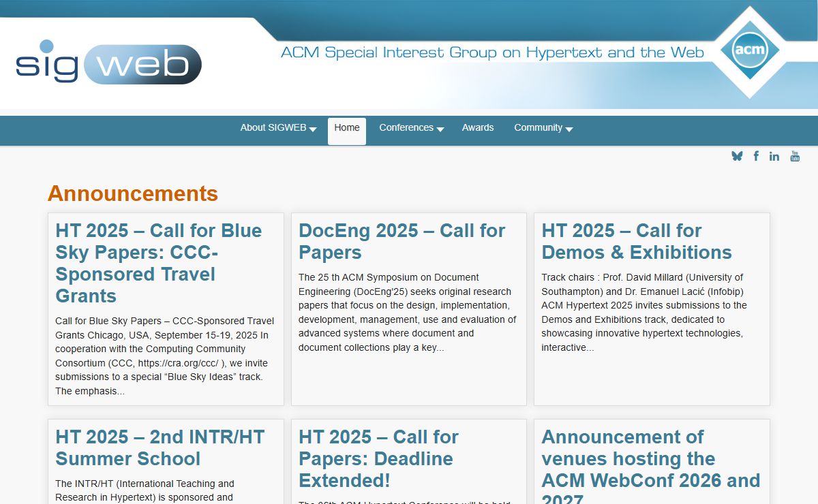Open the Conferences menu label
Viewport: 818px width, 504px height.
tap(406, 127)
